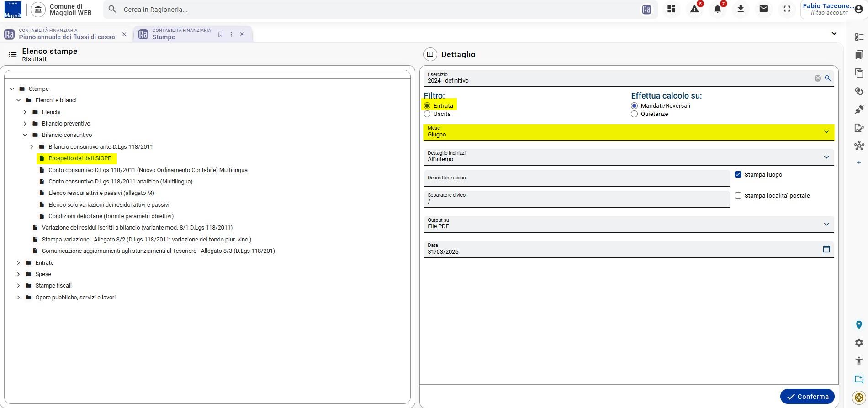
Task: Select the Uscita filter radio button
Action: coord(427,114)
